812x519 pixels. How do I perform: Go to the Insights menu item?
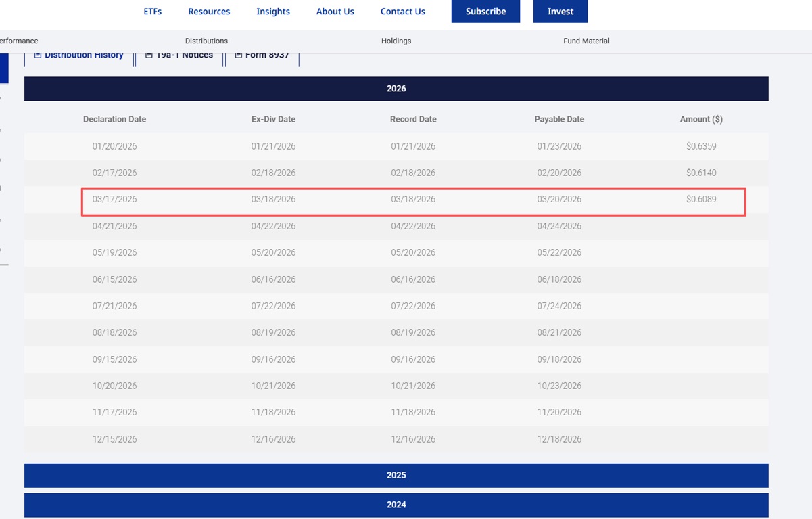(273, 12)
